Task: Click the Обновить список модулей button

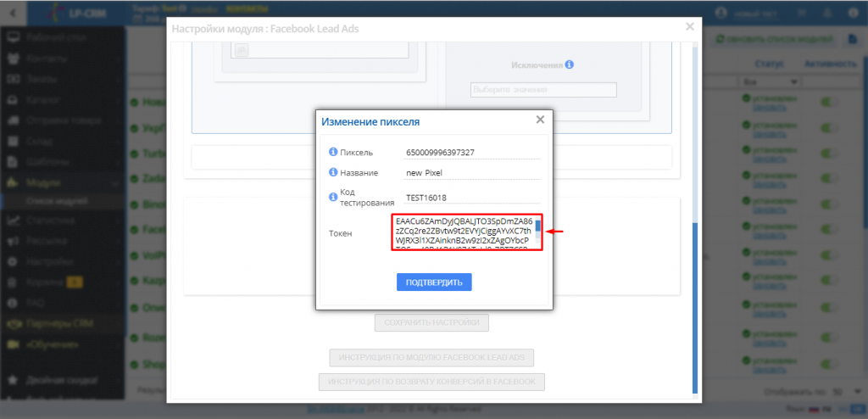Action: (x=775, y=39)
